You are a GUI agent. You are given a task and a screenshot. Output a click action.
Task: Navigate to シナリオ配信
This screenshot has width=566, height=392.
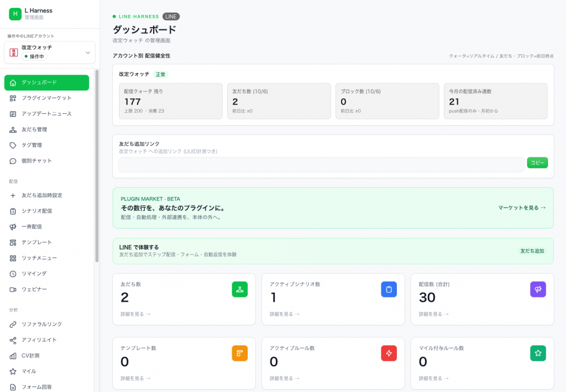(46, 211)
